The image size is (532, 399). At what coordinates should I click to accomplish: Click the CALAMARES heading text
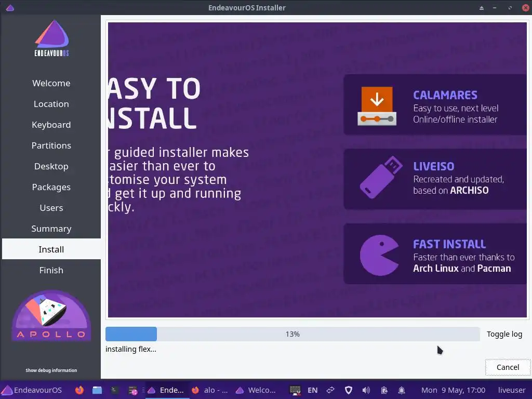[x=445, y=95]
